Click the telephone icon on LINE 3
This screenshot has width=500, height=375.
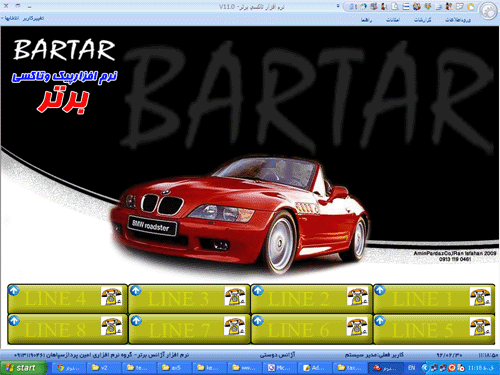coord(235,296)
